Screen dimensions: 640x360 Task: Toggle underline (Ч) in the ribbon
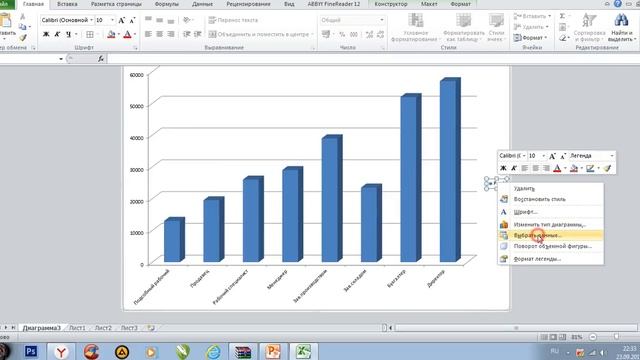pos(68,34)
